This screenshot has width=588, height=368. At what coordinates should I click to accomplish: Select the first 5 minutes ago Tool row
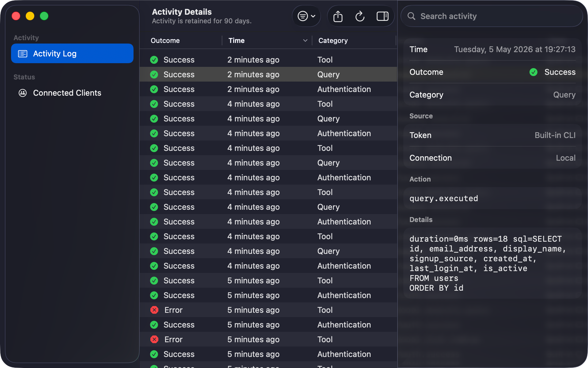click(x=268, y=280)
